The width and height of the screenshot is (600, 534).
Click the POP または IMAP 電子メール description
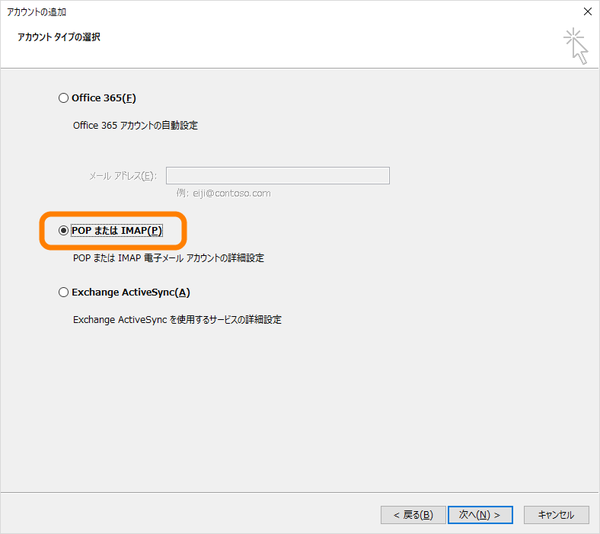[x=168, y=258]
